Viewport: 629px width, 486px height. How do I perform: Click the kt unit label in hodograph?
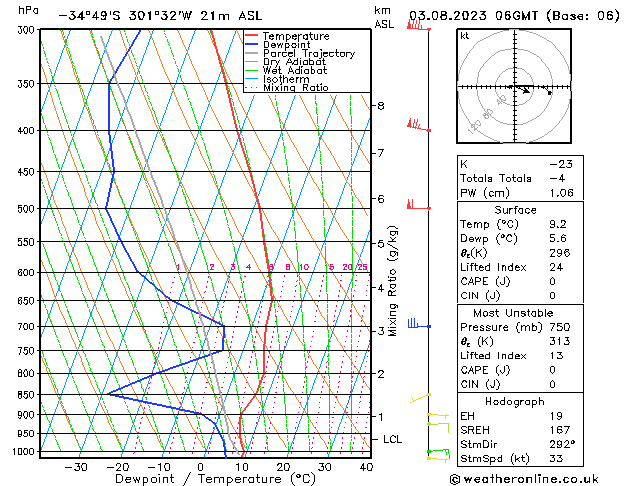[x=465, y=36]
